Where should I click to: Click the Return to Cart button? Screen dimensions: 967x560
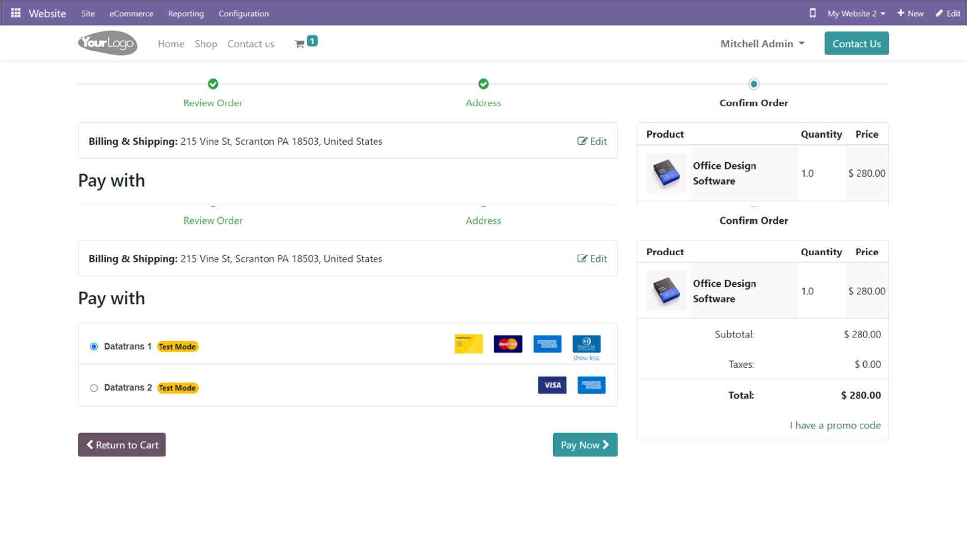[122, 445]
